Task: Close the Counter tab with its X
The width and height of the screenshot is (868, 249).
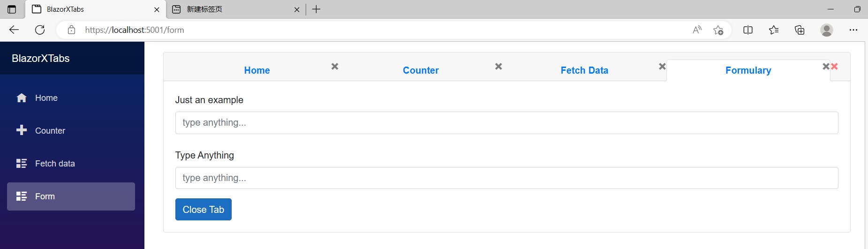Action: 498,67
